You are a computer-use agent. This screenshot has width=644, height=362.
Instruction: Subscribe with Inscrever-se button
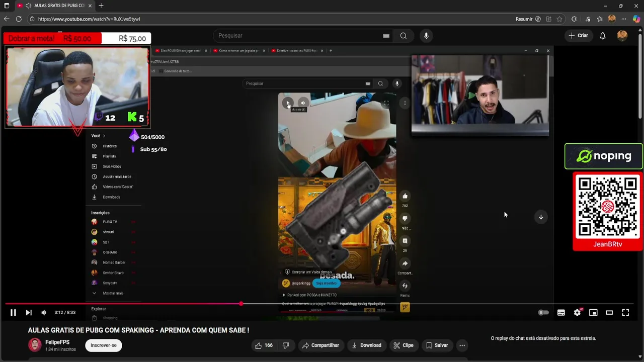104,345
